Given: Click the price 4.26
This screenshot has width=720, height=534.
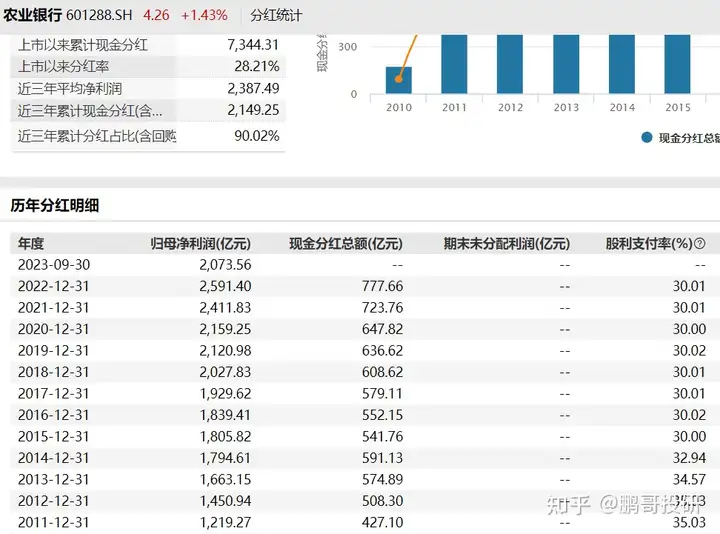Looking at the screenshot, I should (156, 15).
